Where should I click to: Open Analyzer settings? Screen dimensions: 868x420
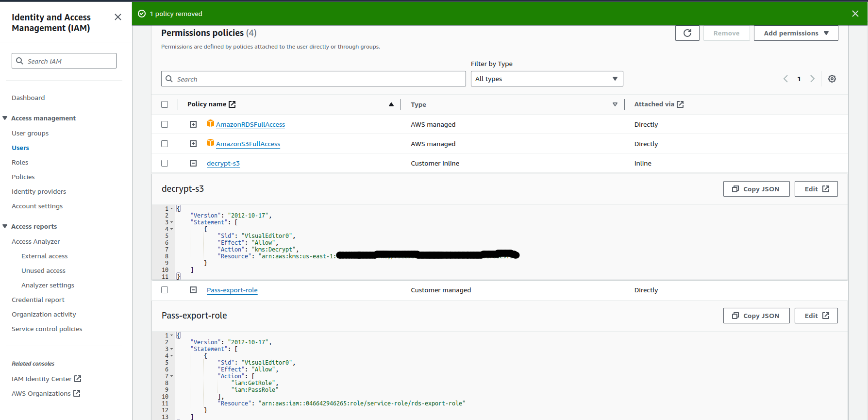pos(48,285)
